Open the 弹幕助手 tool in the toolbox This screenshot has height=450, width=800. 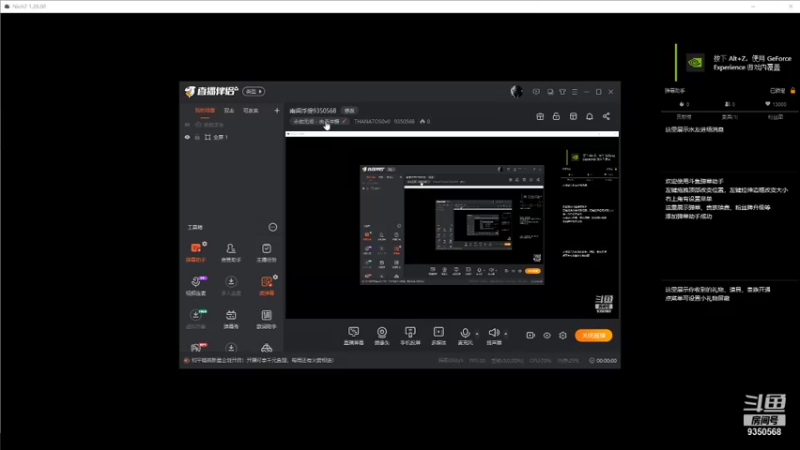pyautogui.click(x=196, y=253)
